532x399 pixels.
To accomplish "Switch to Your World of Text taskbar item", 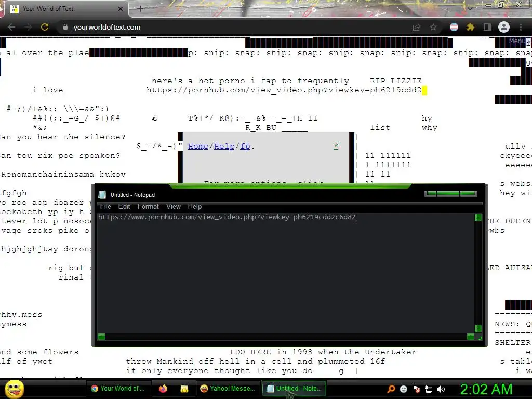I will click(x=118, y=389).
